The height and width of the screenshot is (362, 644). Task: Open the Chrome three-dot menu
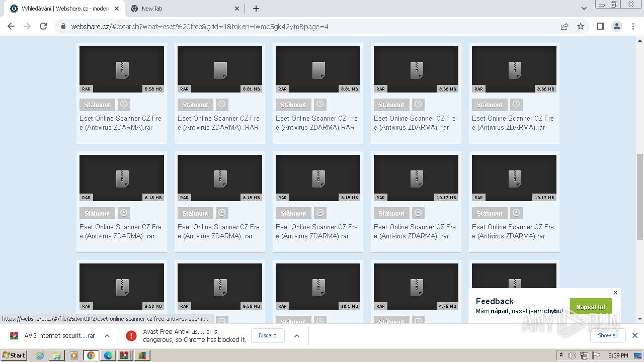click(633, 27)
